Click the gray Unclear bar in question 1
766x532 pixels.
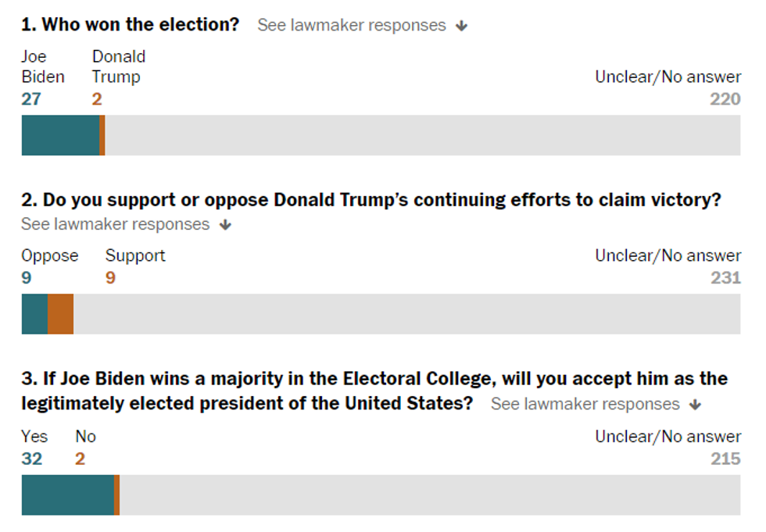pyautogui.click(x=422, y=136)
